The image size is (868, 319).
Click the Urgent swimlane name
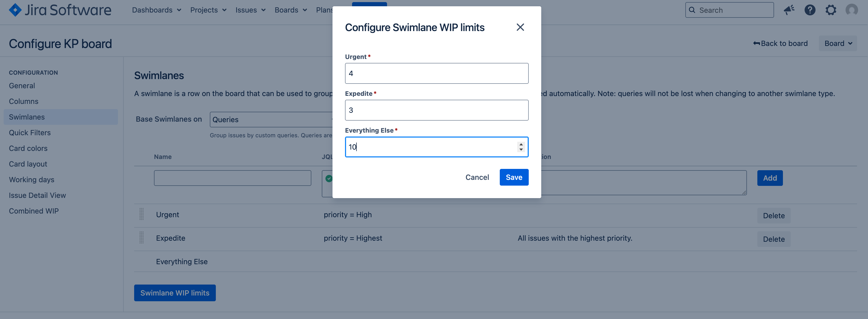point(168,215)
